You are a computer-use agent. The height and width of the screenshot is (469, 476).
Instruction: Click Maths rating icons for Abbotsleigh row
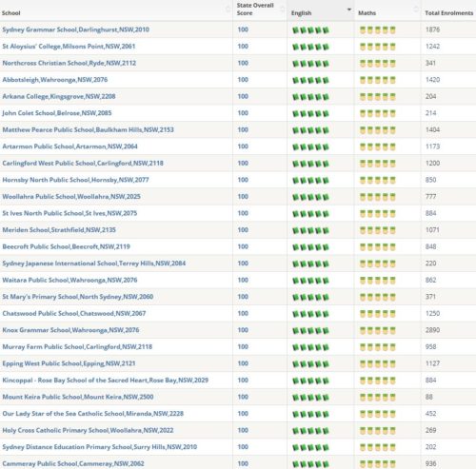(378, 80)
